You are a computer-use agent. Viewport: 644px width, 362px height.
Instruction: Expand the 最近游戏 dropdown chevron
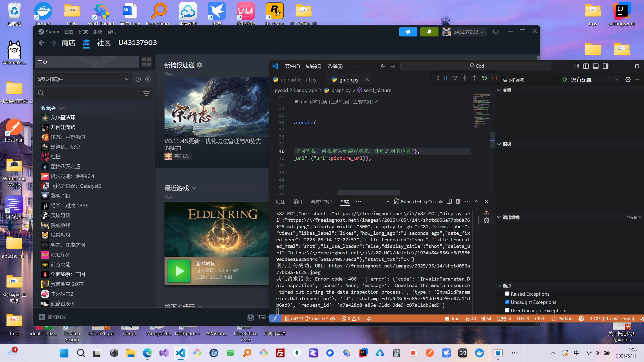coord(194,188)
